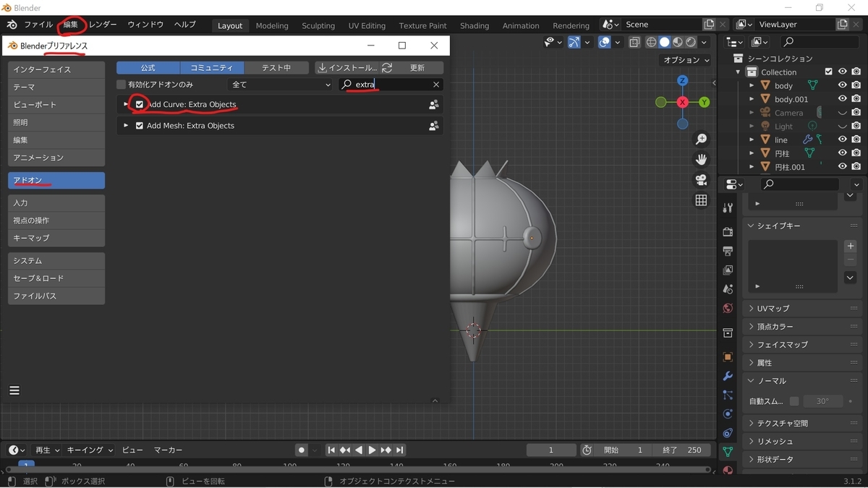Open the Tool properties tab icon
Screen dimensions: 868x488
point(728,208)
